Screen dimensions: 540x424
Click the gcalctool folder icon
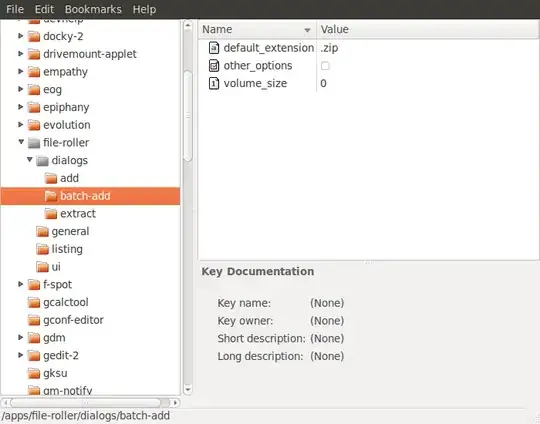click(x=34, y=302)
